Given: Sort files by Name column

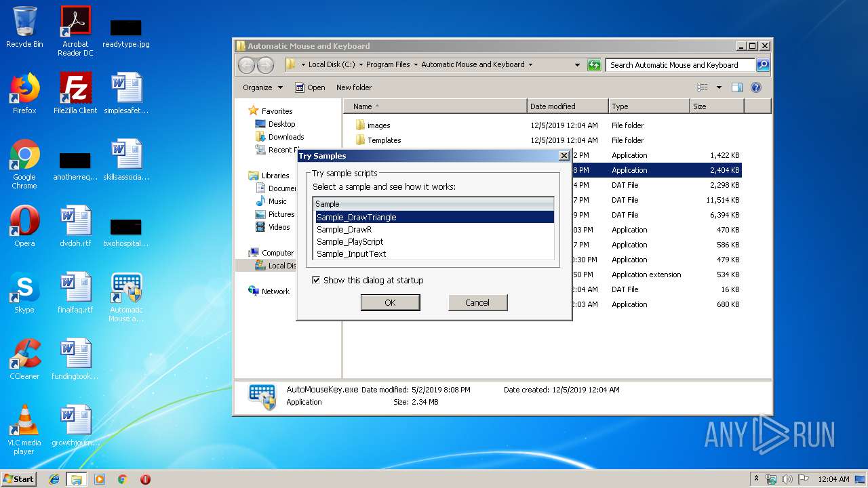Looking at the screenshot, I should click(435, 106).
